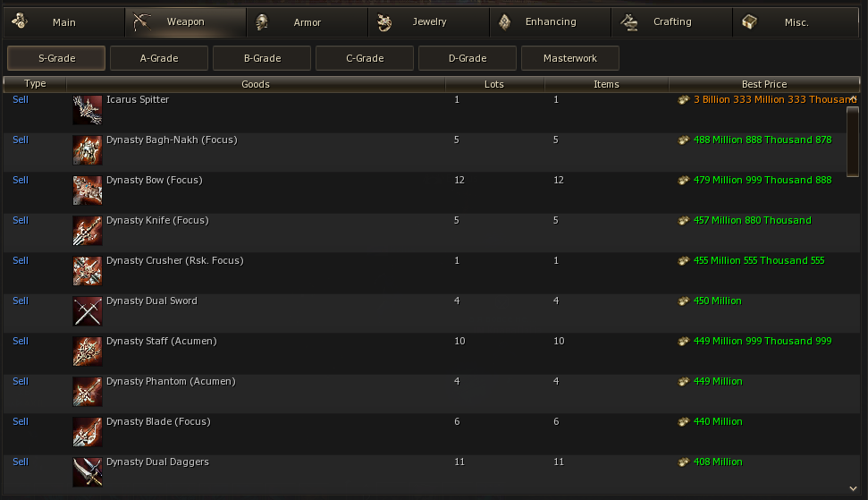Switch to the Jewelry tab
The height and width of the screenshot is (500, 868).
[x=429, y=22]
